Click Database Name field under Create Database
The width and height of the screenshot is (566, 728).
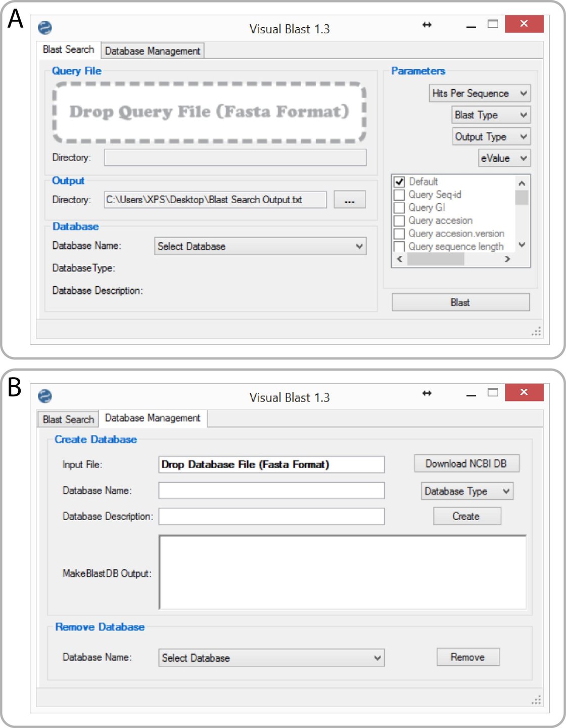pos(271,490)
